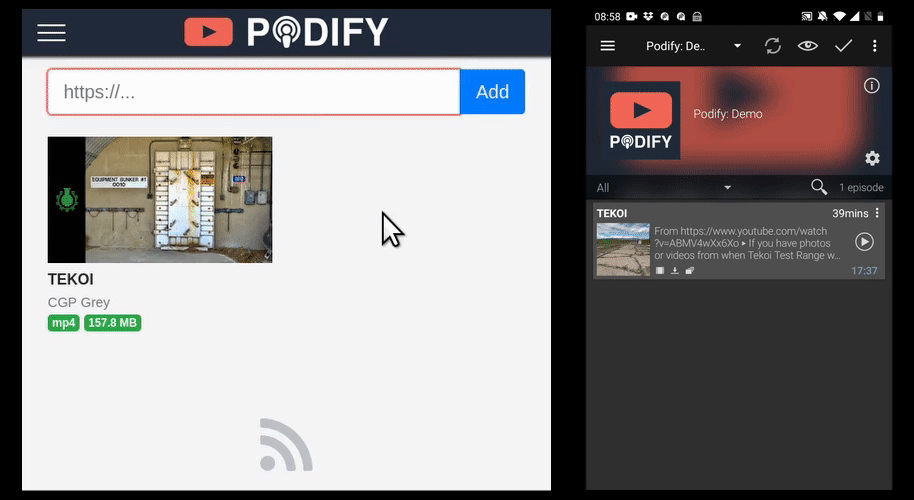Tap the TEKOI episode thumbnail in app
The height and width of the screenshot is (500, 914).
[623, 249]
